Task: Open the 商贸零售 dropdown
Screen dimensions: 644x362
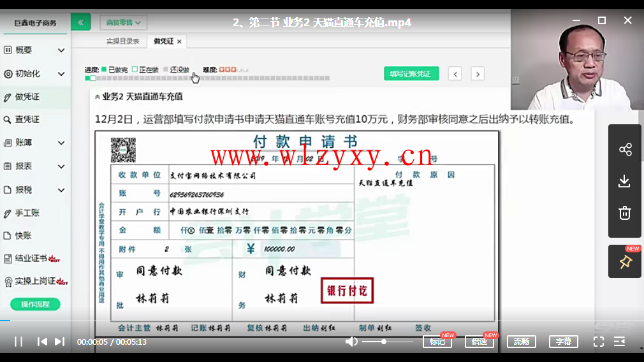Action: (x=123, y=22)
